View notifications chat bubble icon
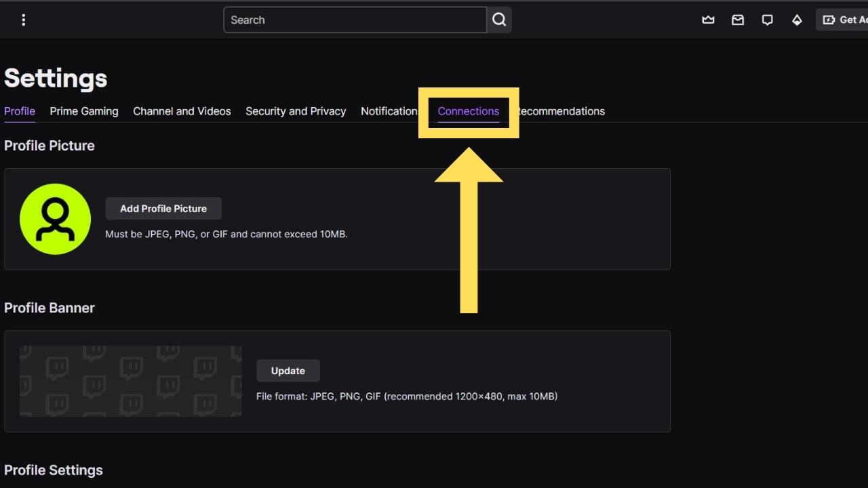868x488 pixels. pos(767,20)
